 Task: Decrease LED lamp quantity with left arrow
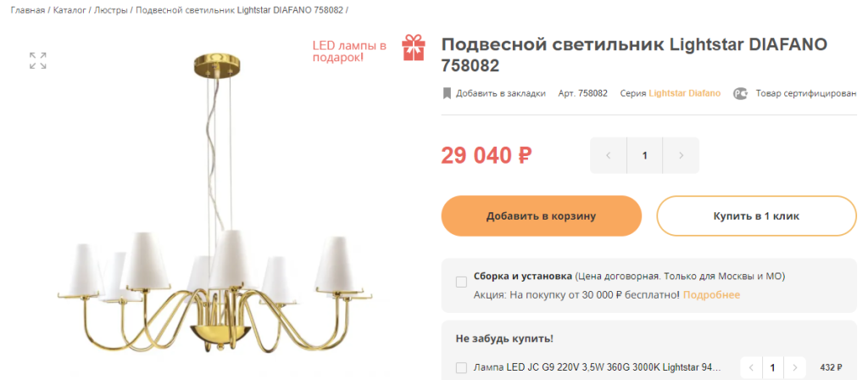point(751,367)
